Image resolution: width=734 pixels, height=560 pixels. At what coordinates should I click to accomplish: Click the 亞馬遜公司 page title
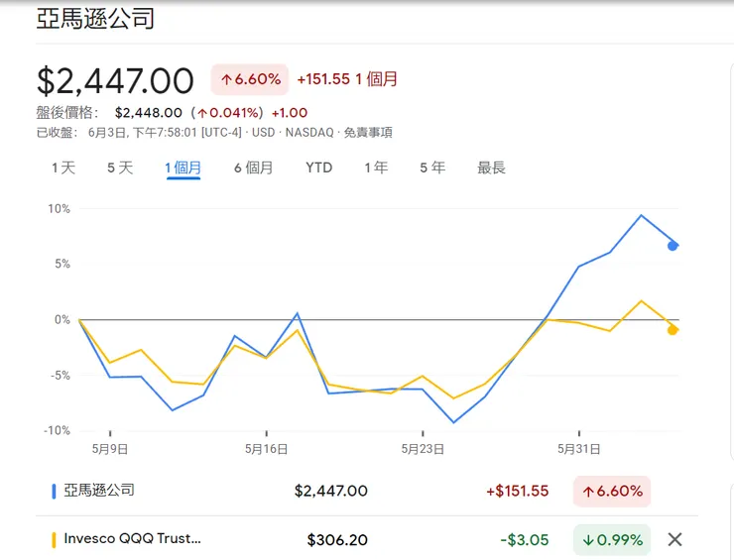point(95,19)
